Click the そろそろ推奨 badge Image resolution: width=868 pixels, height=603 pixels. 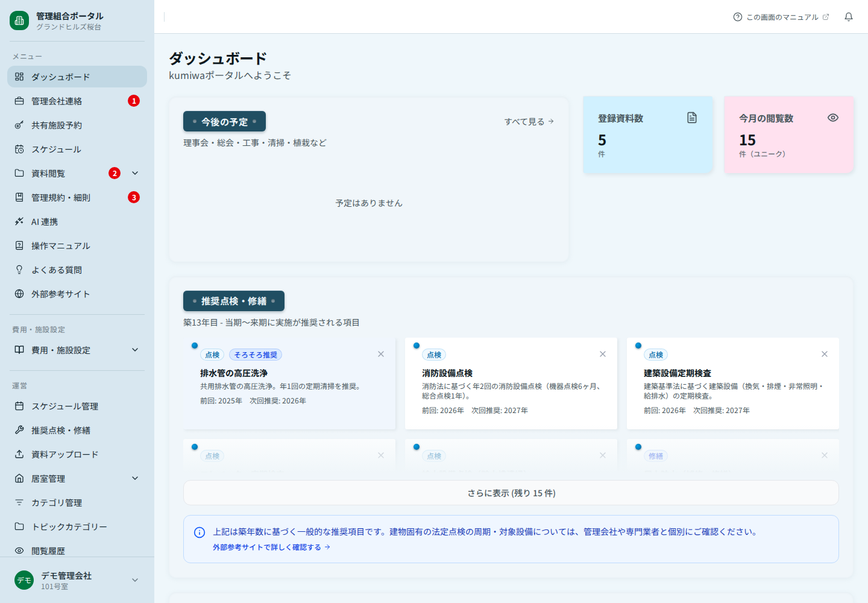tap(256, 355)
